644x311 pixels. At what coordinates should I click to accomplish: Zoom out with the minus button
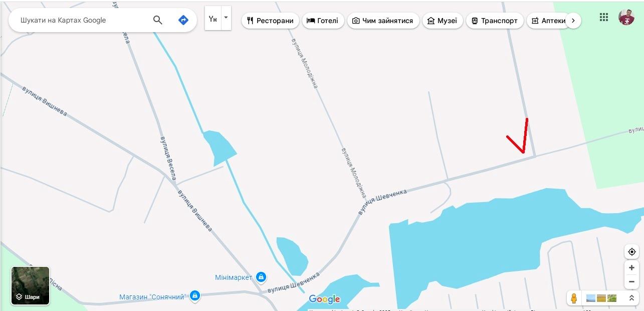pos(631,281)
